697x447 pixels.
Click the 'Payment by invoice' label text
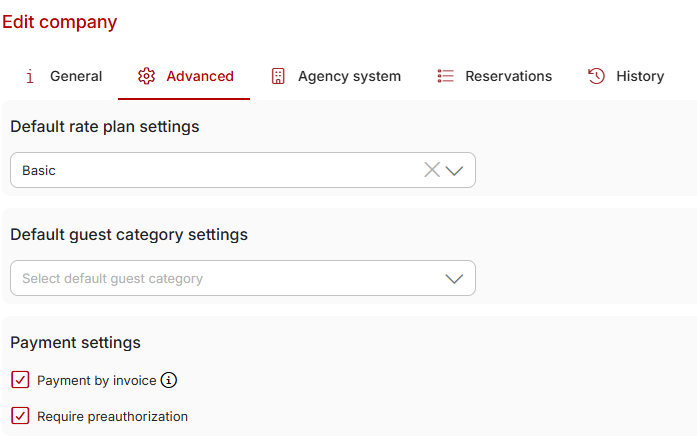(x=96, y=380)
